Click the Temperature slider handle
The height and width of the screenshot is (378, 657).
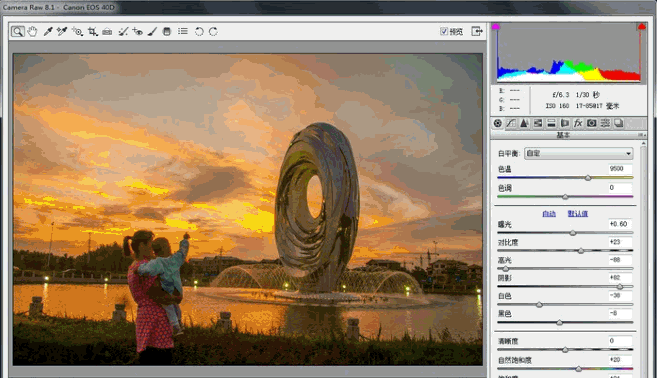(588, 178)
